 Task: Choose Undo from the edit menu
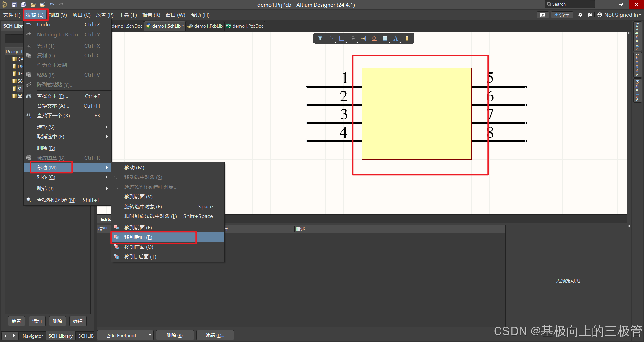click(x=68, y=24)
